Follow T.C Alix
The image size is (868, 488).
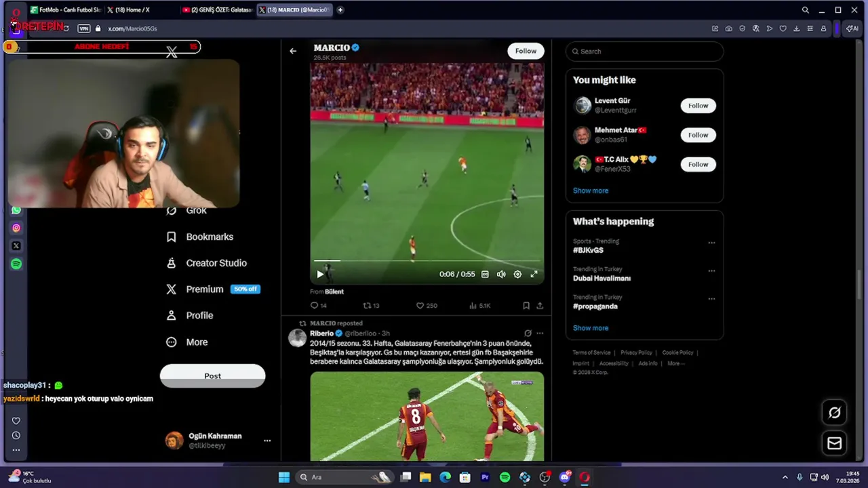click(x=698, y=164)
